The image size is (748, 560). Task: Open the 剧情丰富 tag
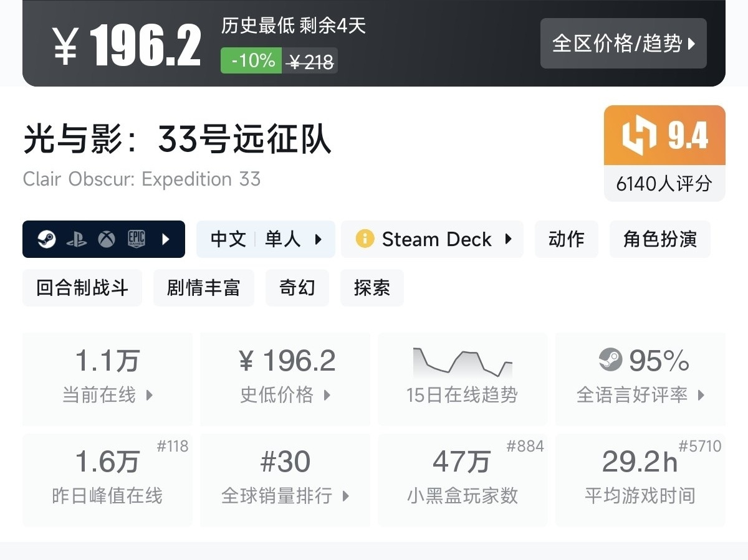click(203, 288)
